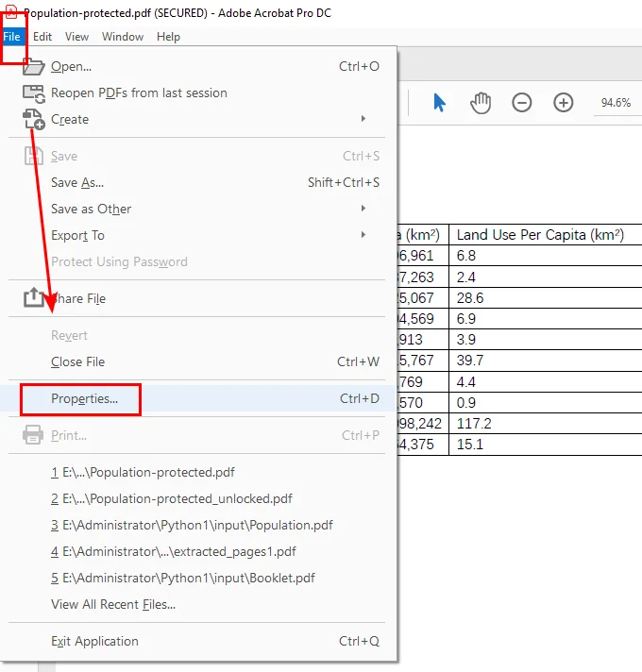Open the File menu

(x=11, y=37)
